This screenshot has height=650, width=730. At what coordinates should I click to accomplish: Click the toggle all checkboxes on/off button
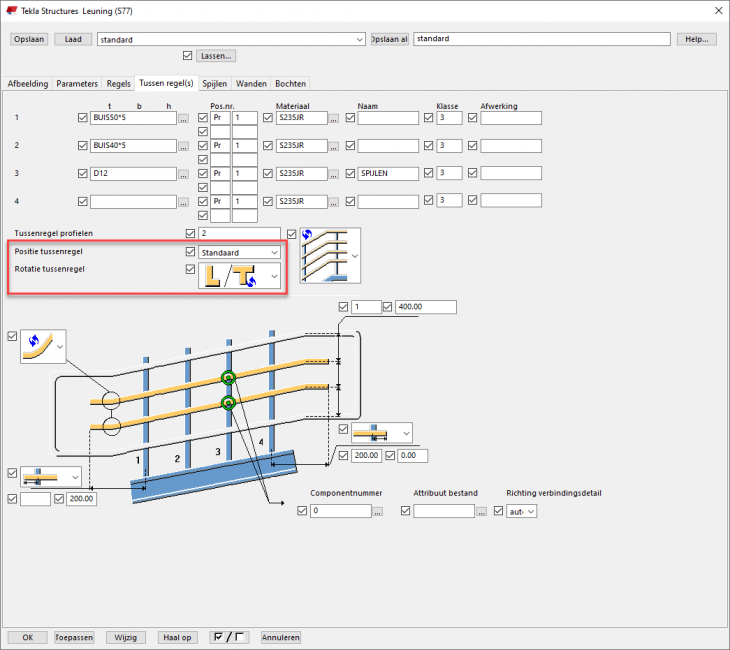click(x=229, y=637)
